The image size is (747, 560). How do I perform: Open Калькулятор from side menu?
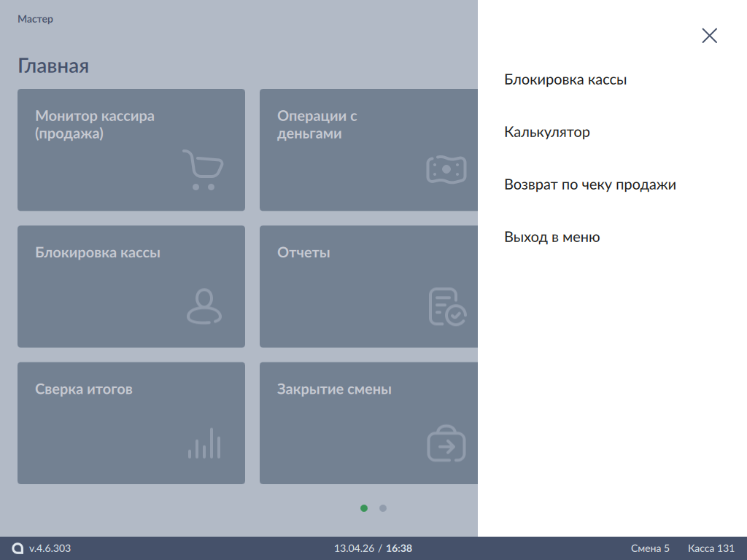(x=546, y=133)
